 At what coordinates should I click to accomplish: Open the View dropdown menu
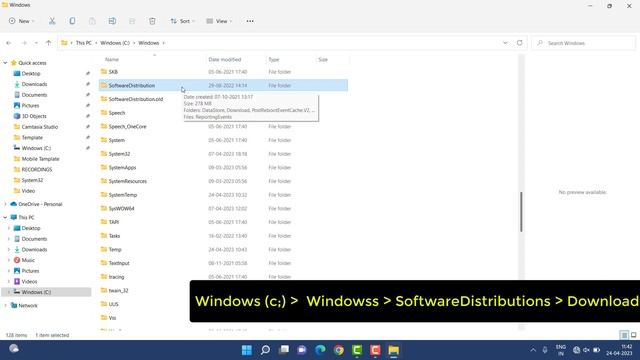click(219, 21)
